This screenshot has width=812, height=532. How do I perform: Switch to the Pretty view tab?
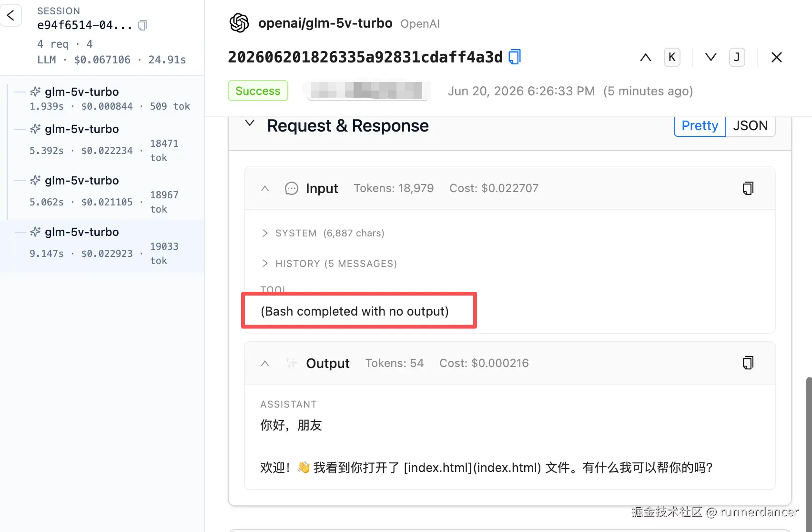tap(700, 126)
